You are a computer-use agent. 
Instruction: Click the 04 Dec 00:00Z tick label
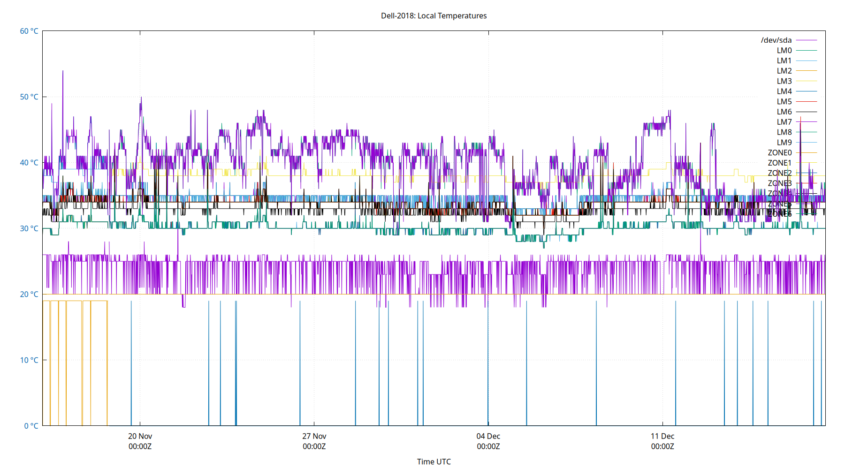click(x=488, y=441)
